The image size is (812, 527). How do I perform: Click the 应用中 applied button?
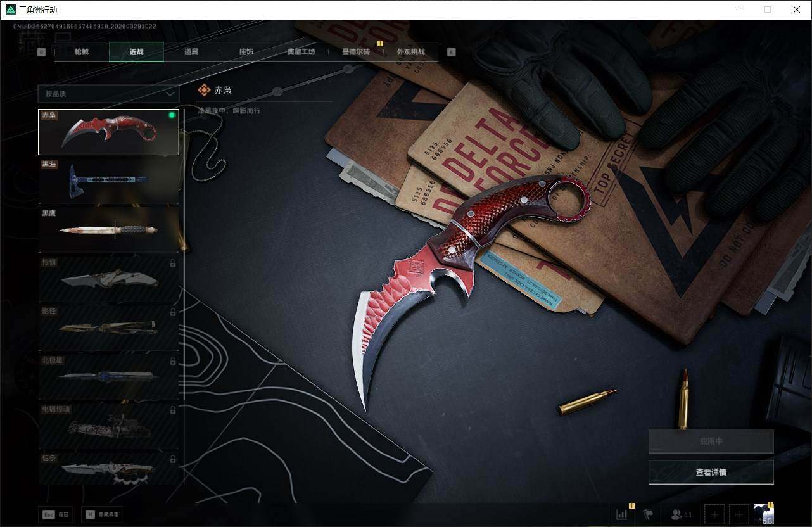click(x=711, y=441)
